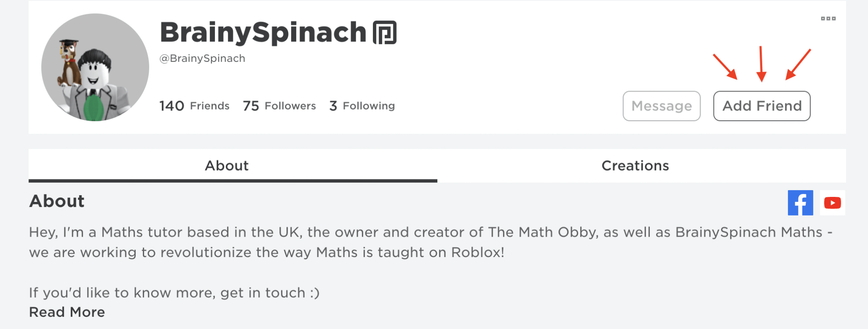
Task: View the 75 Followers list
Action: point(279,106)
